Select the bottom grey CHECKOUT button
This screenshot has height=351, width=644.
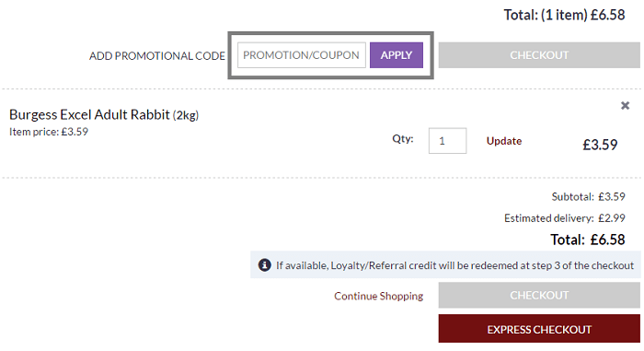tap(539, 295)
